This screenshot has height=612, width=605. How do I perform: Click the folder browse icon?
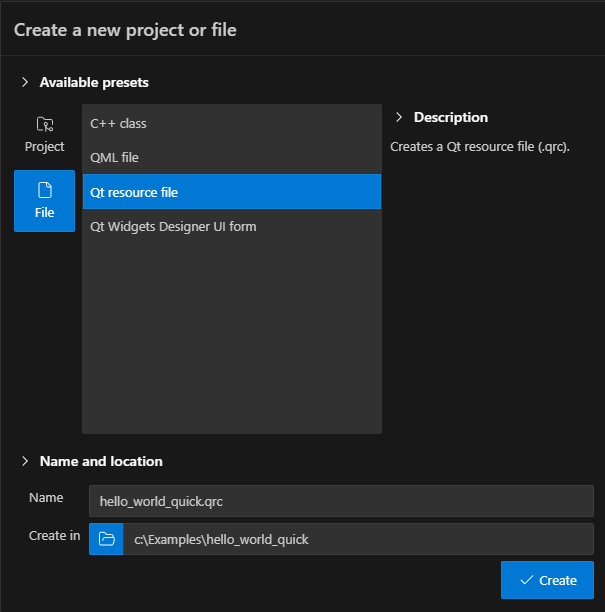106,539
